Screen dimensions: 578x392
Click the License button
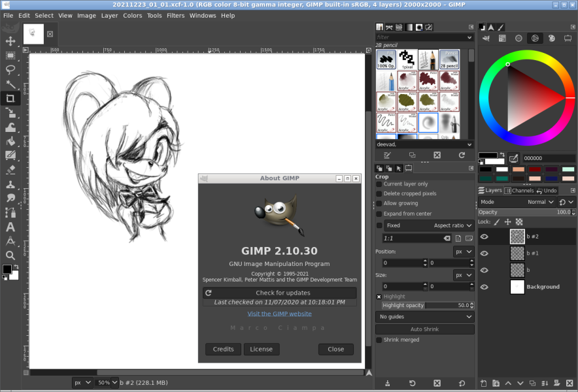(x=262, y=350)
